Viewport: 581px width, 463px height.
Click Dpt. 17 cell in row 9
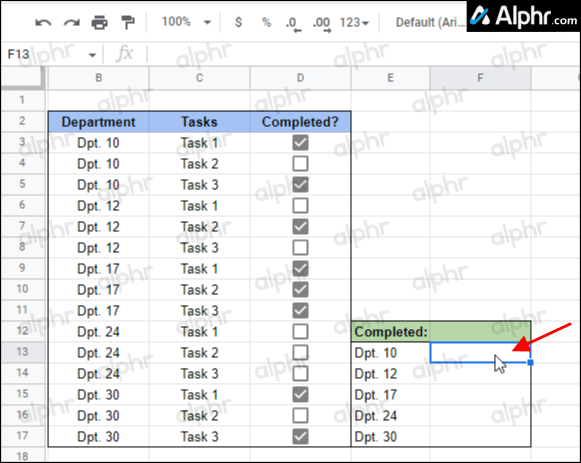(99, 269)
